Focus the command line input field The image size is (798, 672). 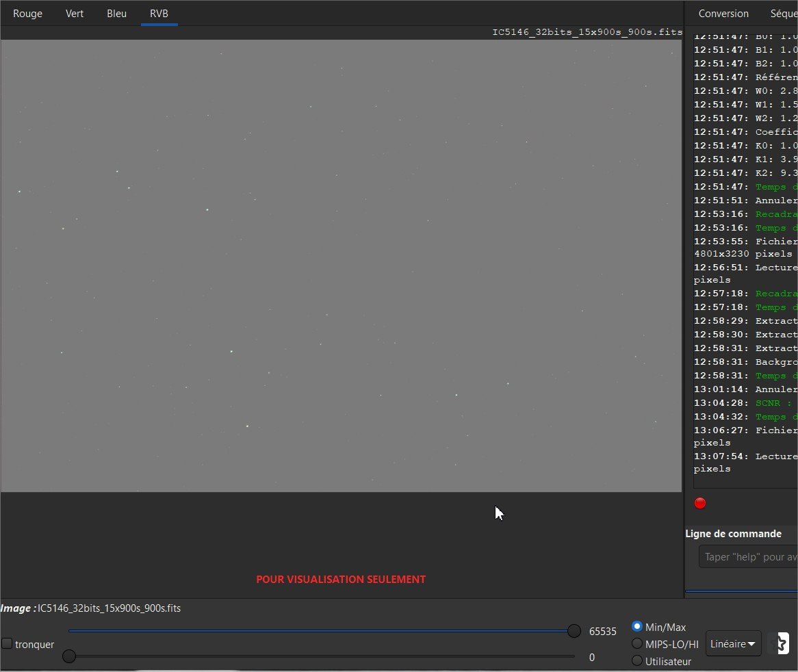748,557
